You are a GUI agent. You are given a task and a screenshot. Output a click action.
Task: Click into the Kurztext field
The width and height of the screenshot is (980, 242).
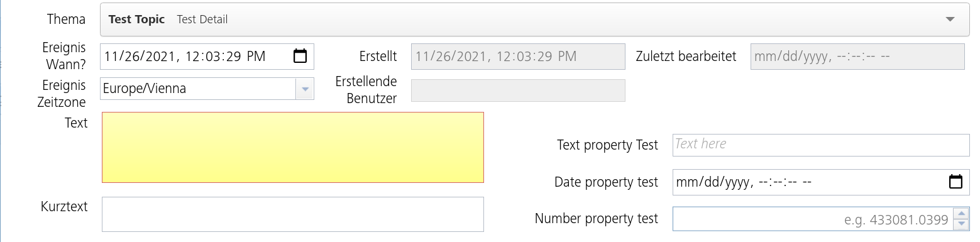point(293,214)
